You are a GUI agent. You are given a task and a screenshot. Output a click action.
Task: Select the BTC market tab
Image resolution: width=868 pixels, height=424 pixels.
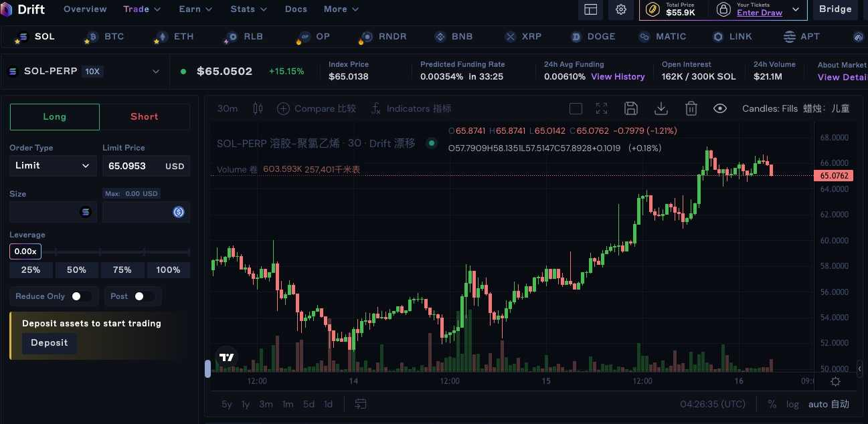point(107,37)
